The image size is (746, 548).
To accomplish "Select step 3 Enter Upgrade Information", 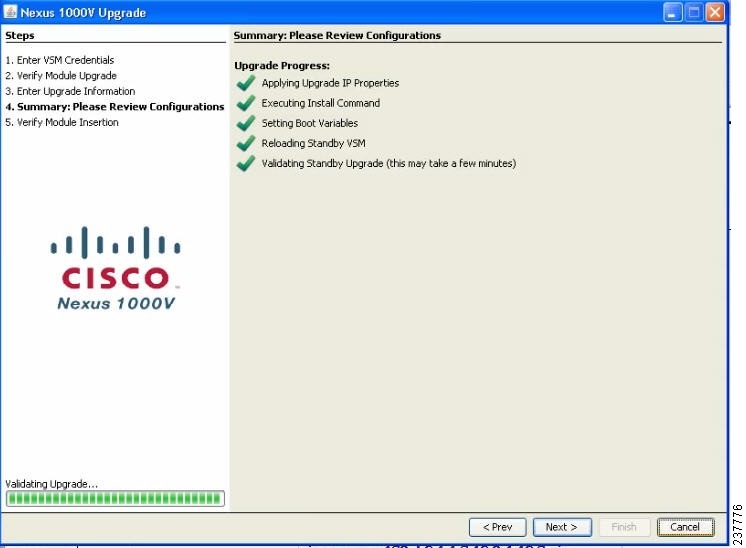I will pyautogui.click(x=70, y=91).
